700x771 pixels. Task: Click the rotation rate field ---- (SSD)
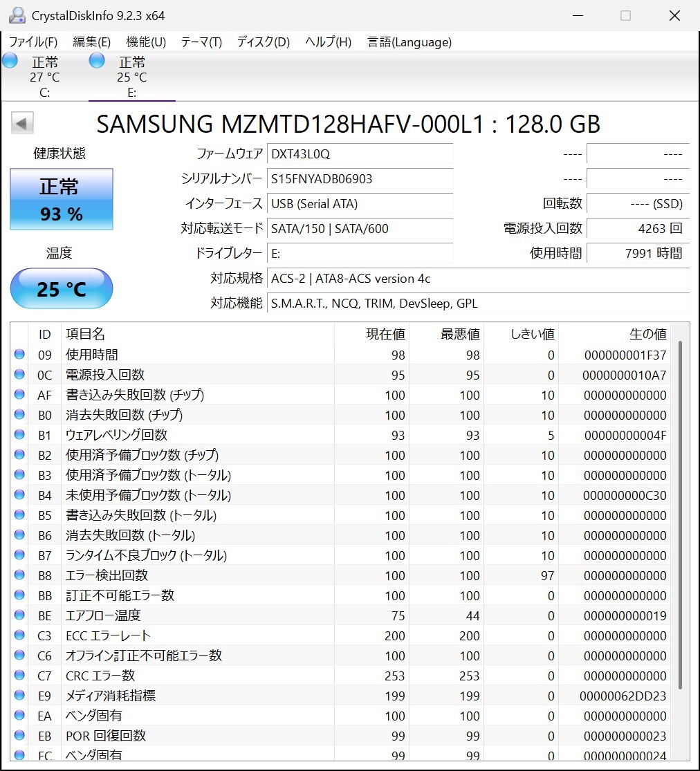638,203
